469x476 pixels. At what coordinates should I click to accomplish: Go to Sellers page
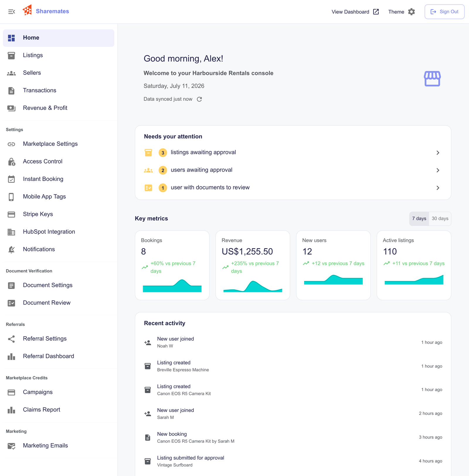click(x=59, y=73)
